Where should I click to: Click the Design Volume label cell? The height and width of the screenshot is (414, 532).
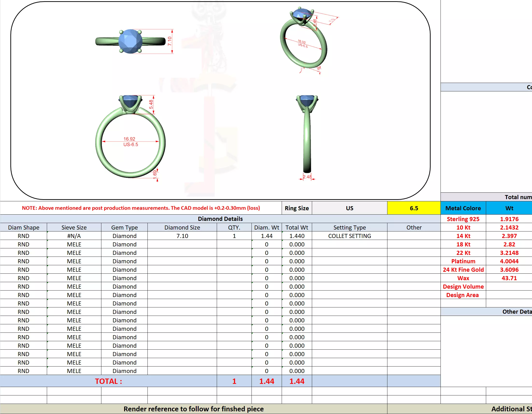[463, 286]
